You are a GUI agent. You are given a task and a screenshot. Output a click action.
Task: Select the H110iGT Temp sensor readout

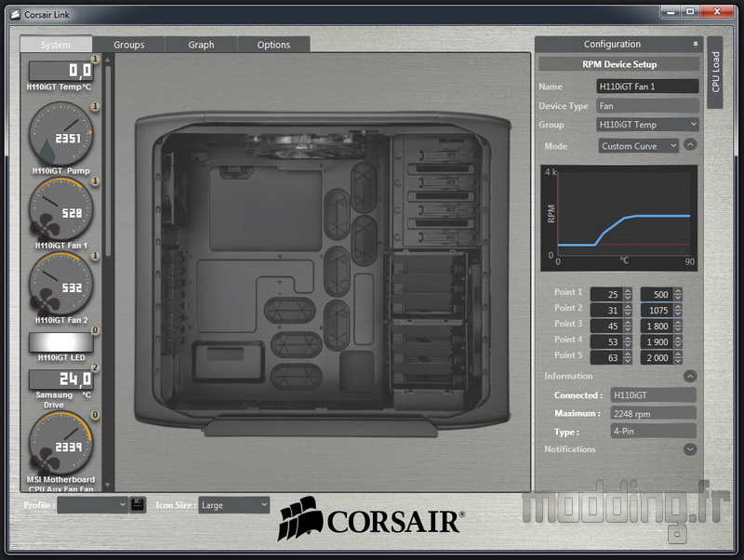pyautogui.click(x=61, y=72)
